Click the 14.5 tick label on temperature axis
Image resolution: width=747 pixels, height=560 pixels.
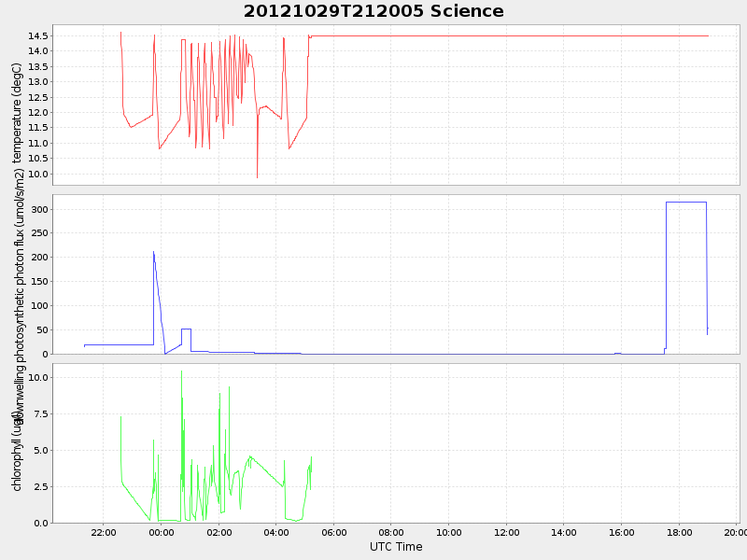click(38, 35)
